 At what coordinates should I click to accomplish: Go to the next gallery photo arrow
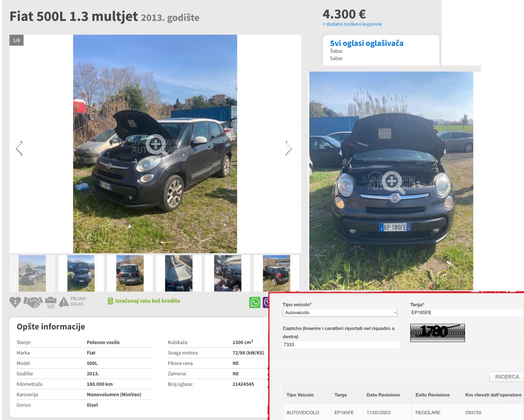point(288,148)
